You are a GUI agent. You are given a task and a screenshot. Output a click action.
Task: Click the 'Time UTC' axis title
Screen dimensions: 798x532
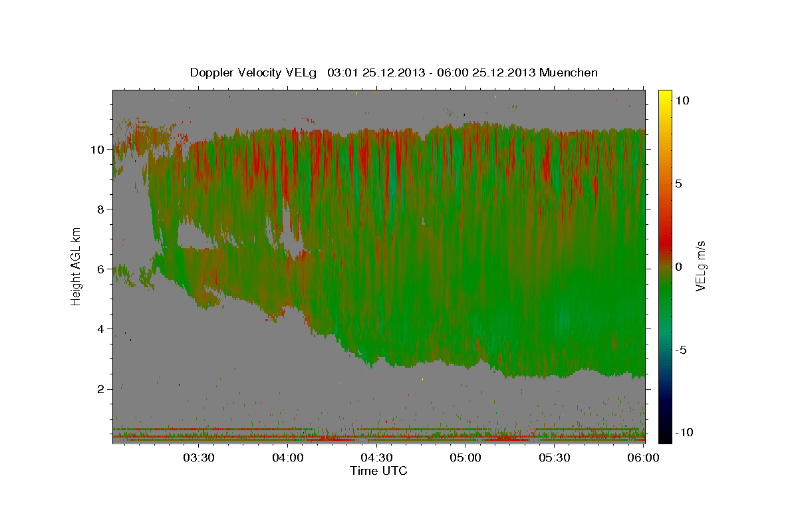pyautogui.click(x=378, y=471)
